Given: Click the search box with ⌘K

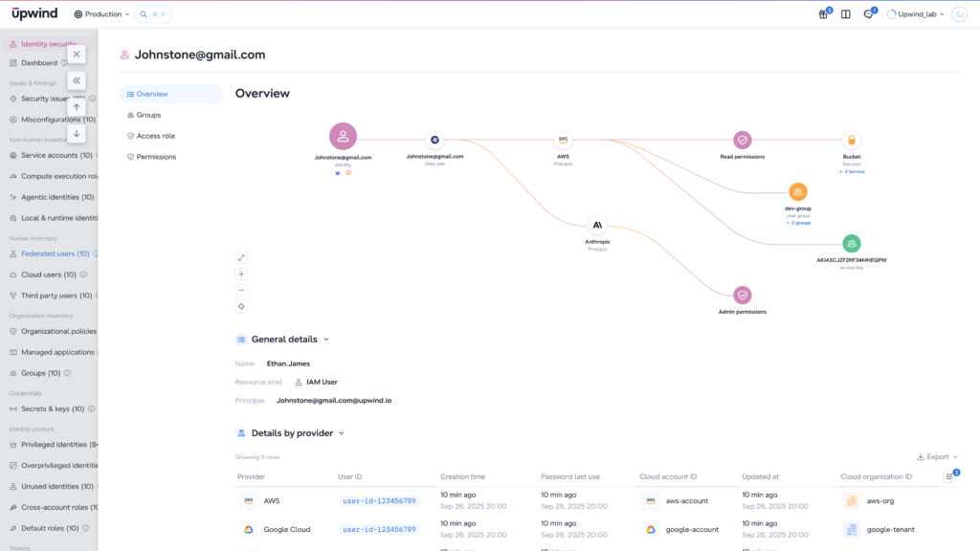Looking at the screenshot, I should [153, 13].
